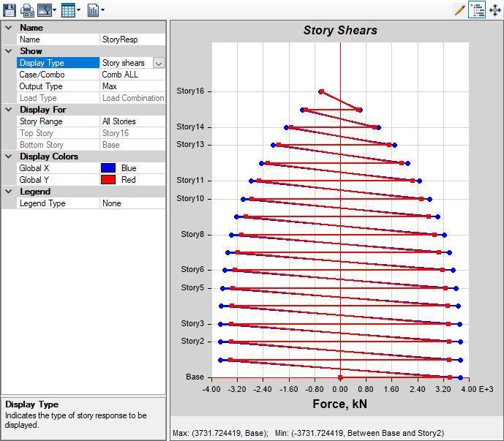504x441 pixels.
Task: Click the All Stories range value
Action: [x=132, y=121]
